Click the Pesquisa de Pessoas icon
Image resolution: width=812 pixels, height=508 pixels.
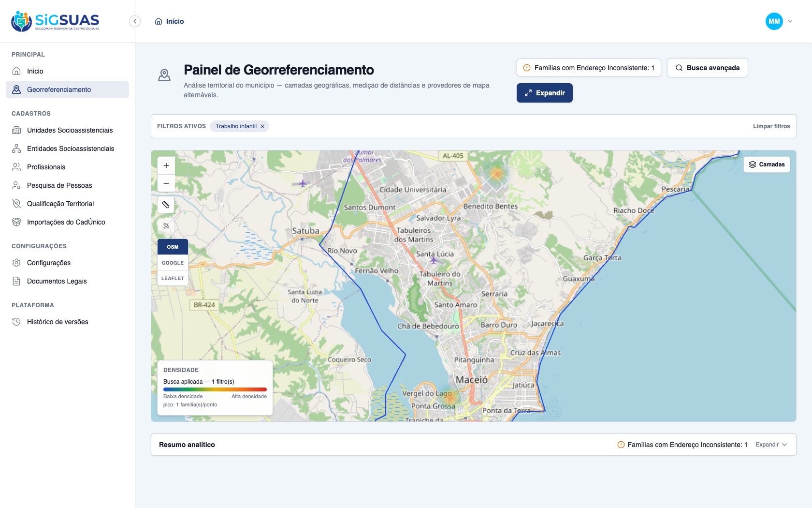[16, 185]
